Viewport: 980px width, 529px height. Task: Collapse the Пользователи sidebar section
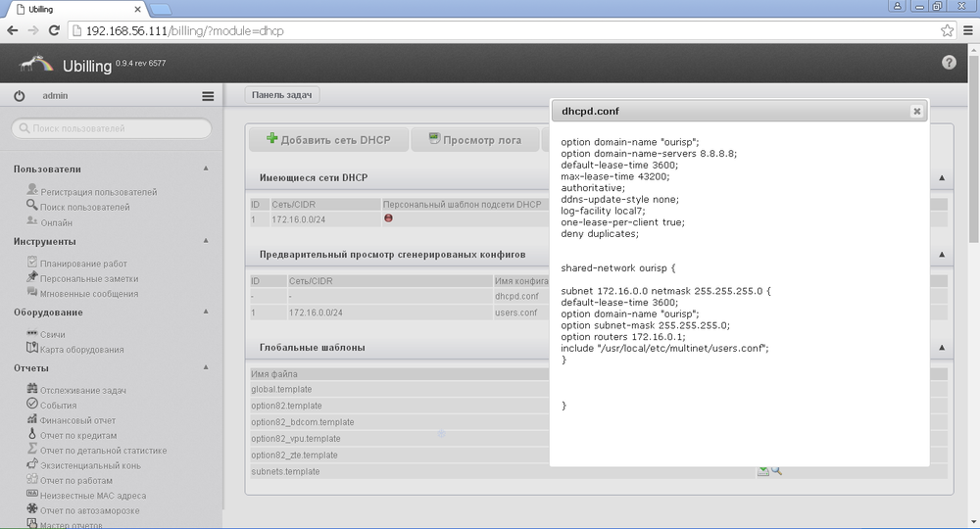pos(206,168)
